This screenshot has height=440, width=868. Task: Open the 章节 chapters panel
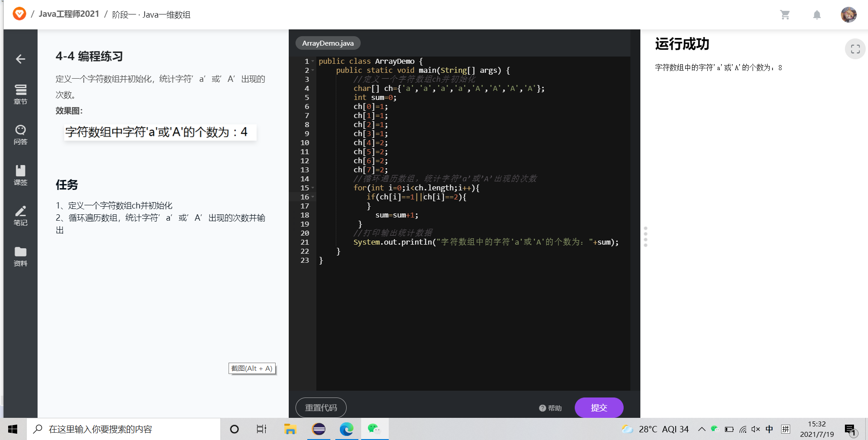[x=20, y=94]
